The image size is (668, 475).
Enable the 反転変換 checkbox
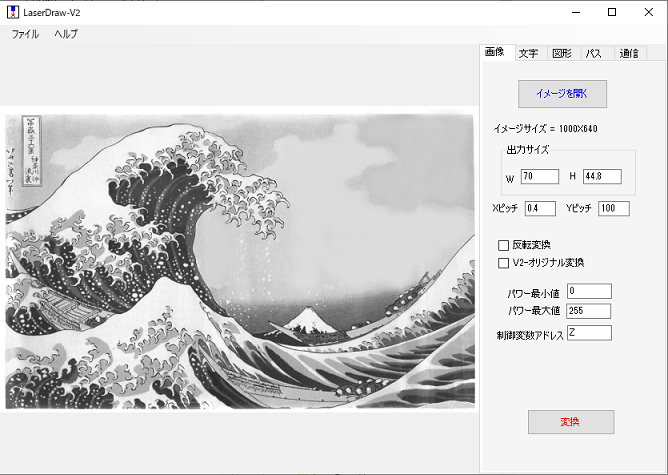click(x=504, y=245)
